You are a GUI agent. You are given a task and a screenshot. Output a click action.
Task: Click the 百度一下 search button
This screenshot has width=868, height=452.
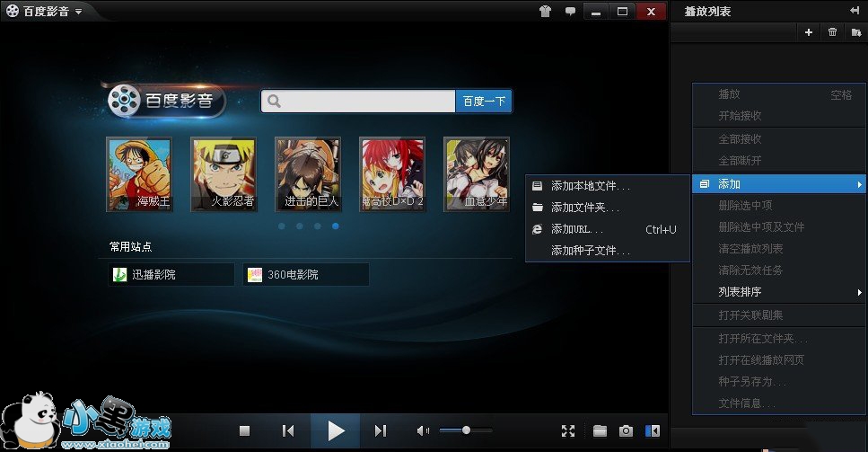[484, 102]
